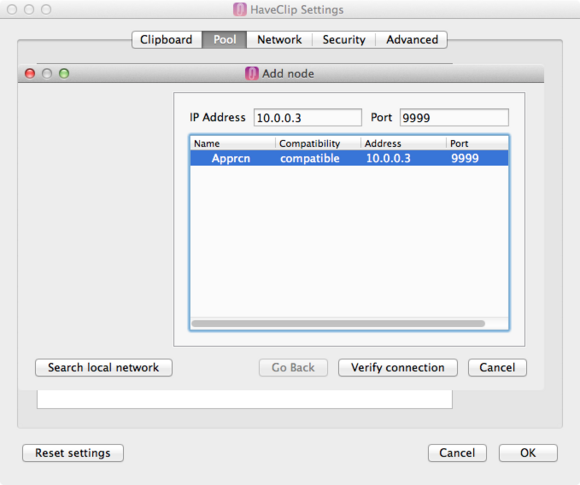Click Reset settings button
The image size is (580, 485).
click(x=73, y=453)
